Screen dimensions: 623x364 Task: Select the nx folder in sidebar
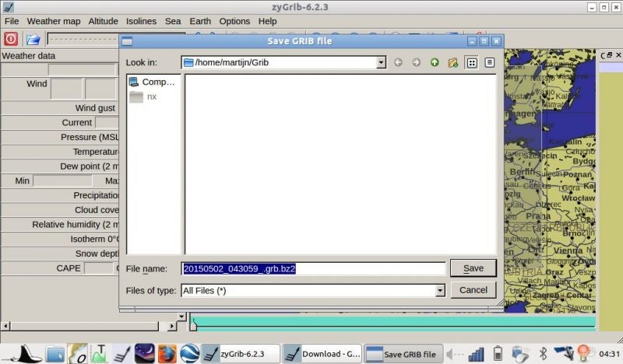[143, 96]
